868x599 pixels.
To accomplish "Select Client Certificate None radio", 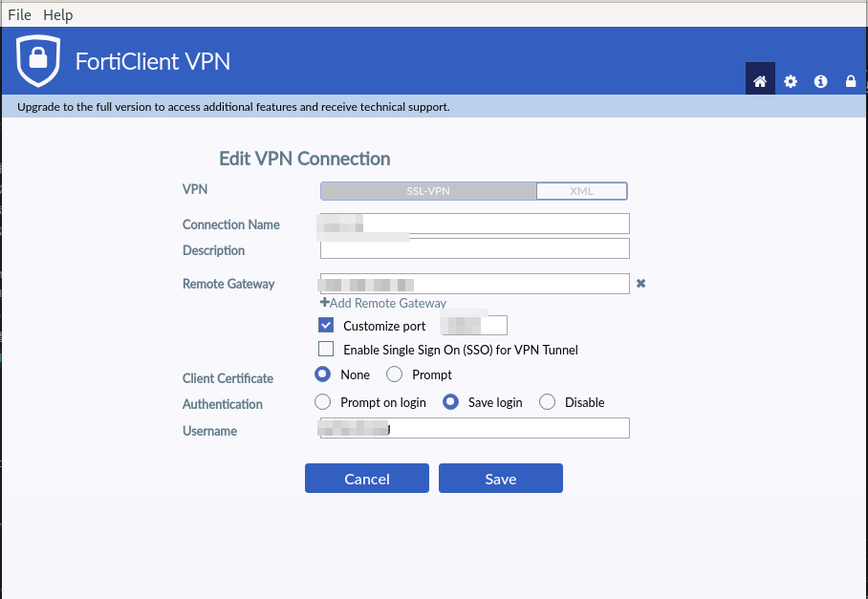I will click(323, 374).
